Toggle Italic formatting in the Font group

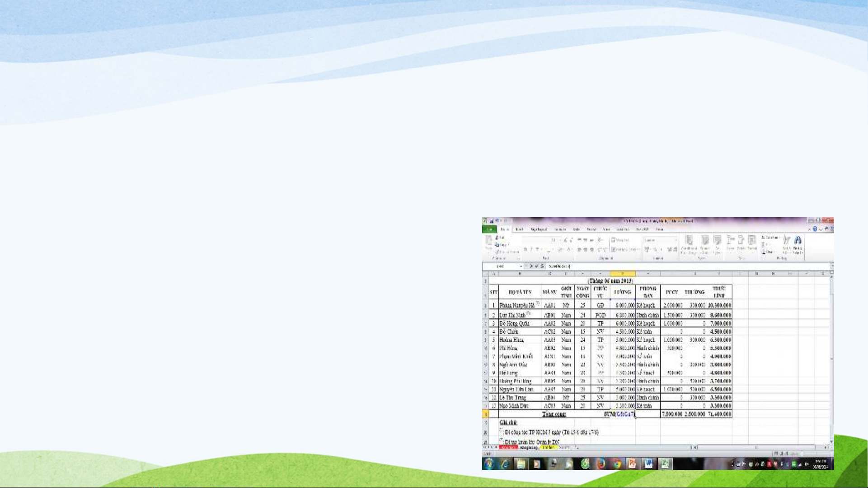point(531,250)
